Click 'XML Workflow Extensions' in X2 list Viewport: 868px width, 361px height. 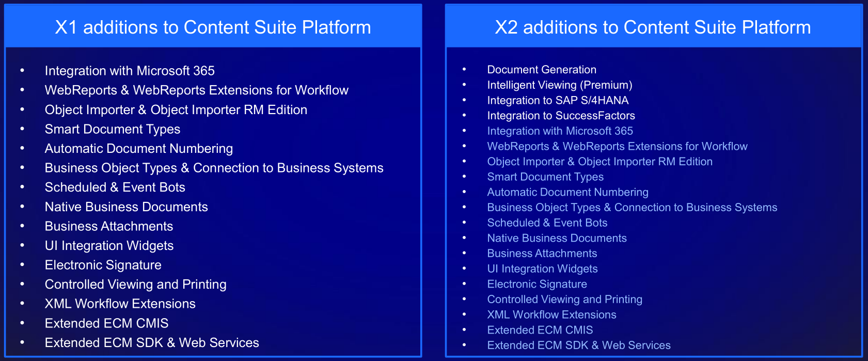click(x=551, y=315)
